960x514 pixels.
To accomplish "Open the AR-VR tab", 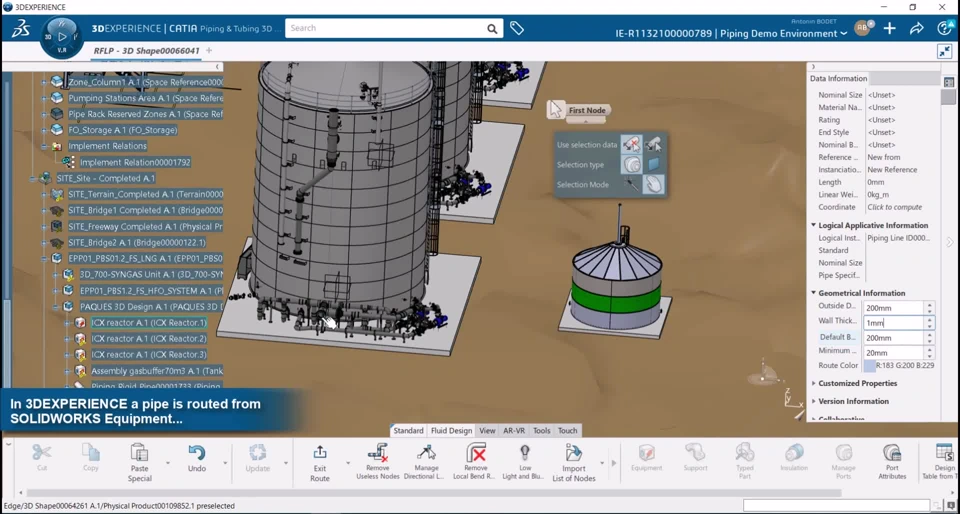I will point(514,431).
